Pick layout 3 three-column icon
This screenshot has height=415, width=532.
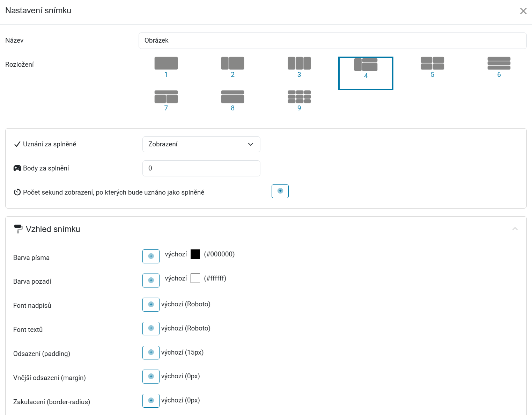299,63
